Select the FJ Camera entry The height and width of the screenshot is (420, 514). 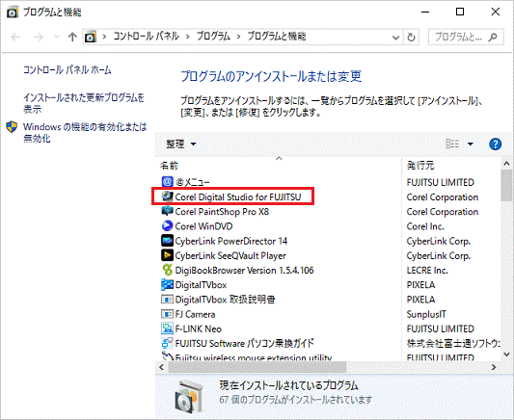[195, 314]
